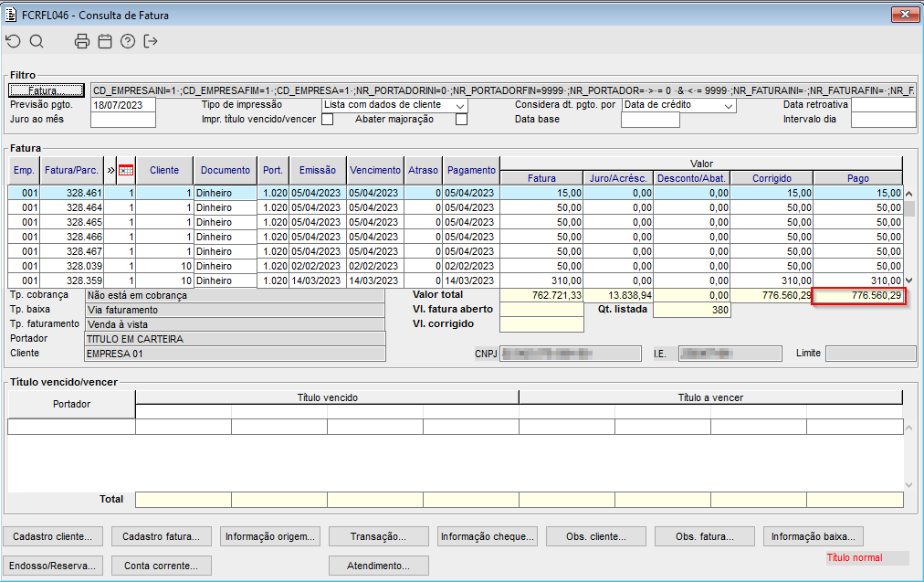Click the magnifying glass search icon
Viewport: 924px width, 582px height.
pyautogui.click(x=37, y=41)
